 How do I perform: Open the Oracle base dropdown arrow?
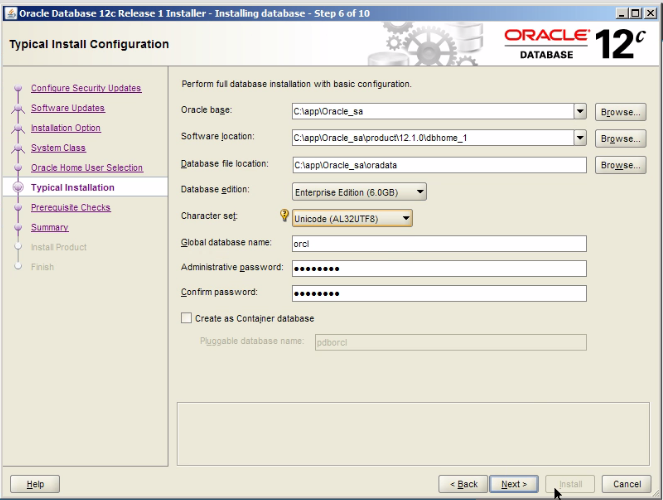(x=580, y=112)
